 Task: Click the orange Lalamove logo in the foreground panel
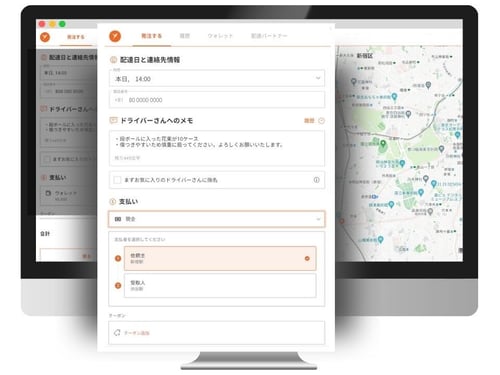pos(115,36)
